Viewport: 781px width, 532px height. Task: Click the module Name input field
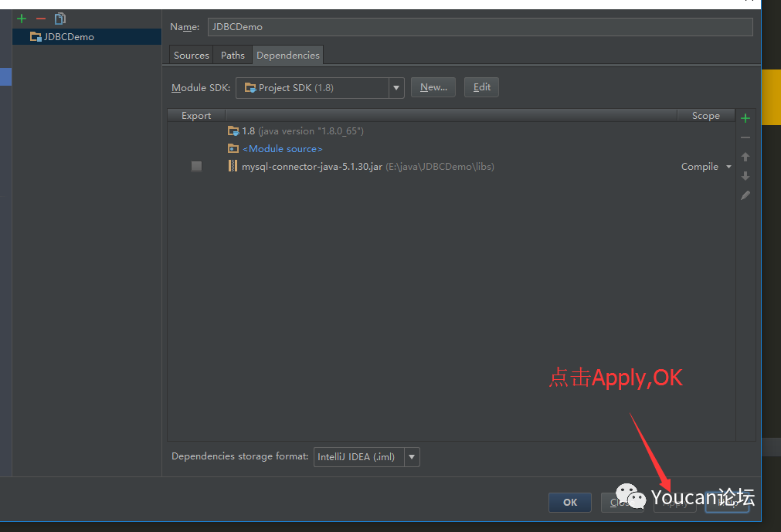pos(479,26)
